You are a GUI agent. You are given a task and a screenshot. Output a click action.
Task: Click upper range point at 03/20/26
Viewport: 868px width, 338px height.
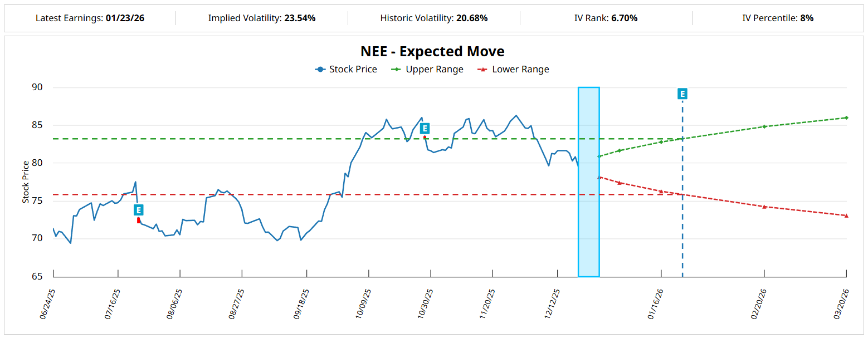point(846,117)
